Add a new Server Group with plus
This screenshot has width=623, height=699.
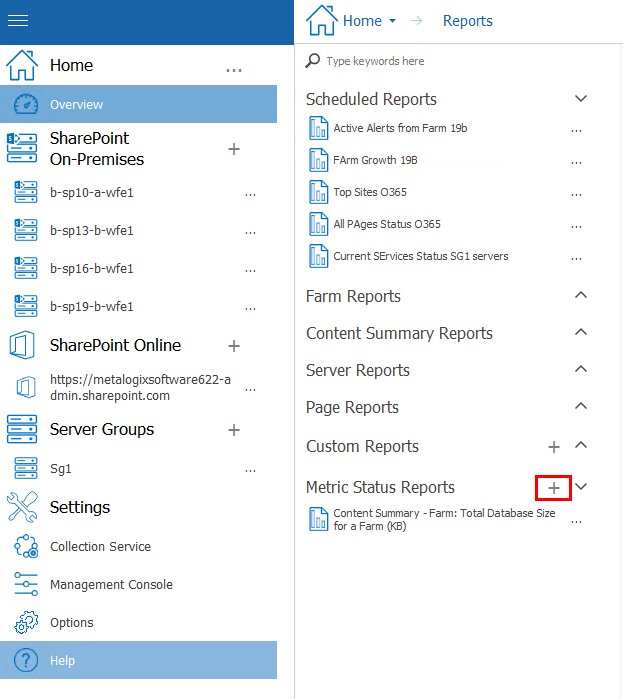(x=234, y=430)
